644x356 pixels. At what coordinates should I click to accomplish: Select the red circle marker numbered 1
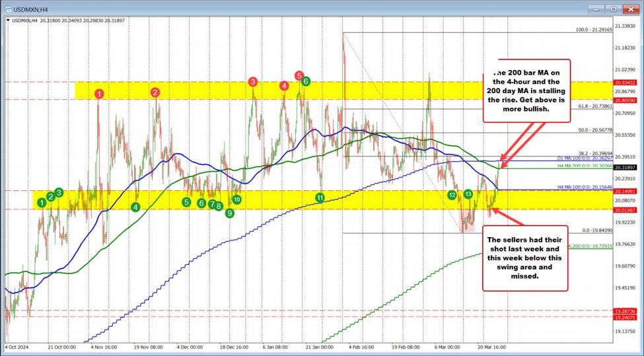98,94
